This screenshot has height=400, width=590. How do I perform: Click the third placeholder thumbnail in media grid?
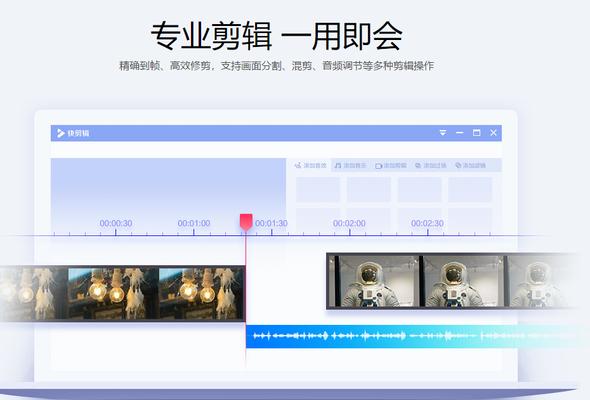[x=420, y=189]
